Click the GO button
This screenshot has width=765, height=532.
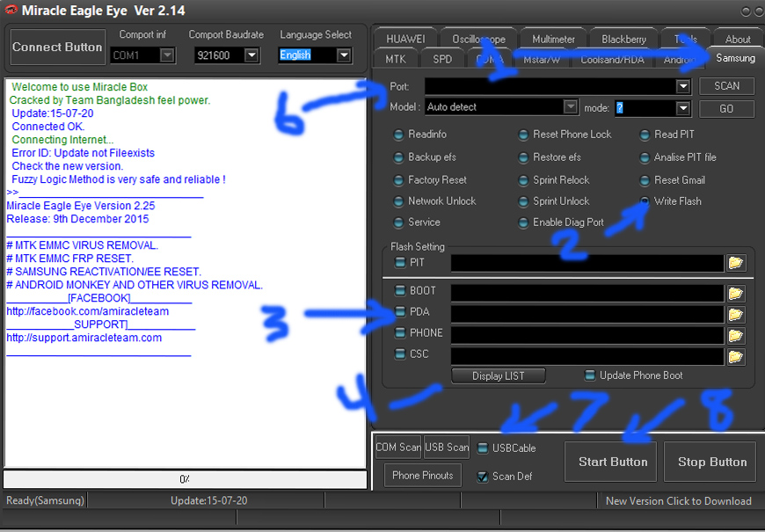tap(726, 109)
